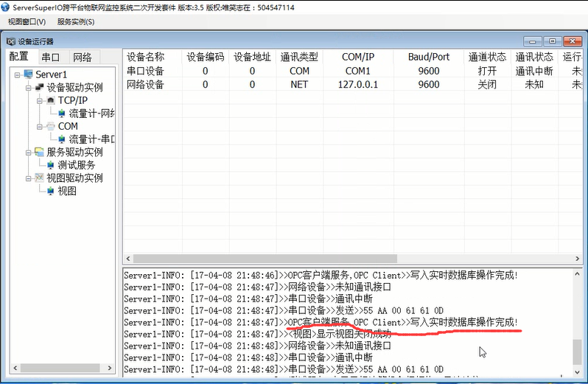Click the Server1 computer icon in tree

point(28,74)
